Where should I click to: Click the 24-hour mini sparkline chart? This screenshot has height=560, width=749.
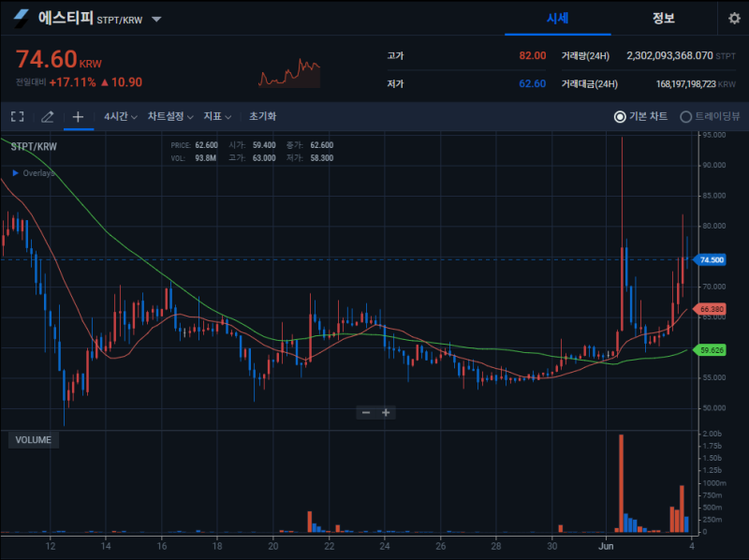point(289,73)
